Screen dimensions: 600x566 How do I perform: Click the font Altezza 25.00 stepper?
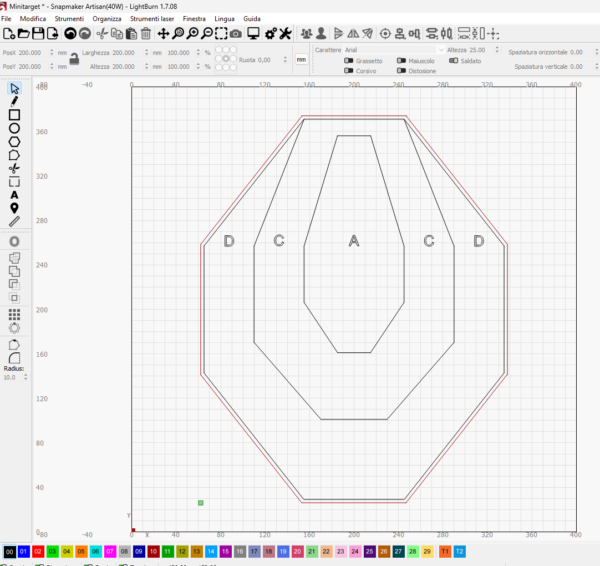tap(497, 50)
